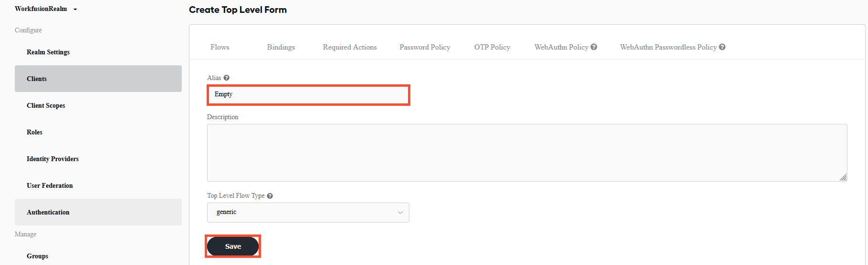Image resolution: width=868 pixels, height=265 pixels.
Task: Click the WebAuthn Policy help icon
Action: (594, 47)
